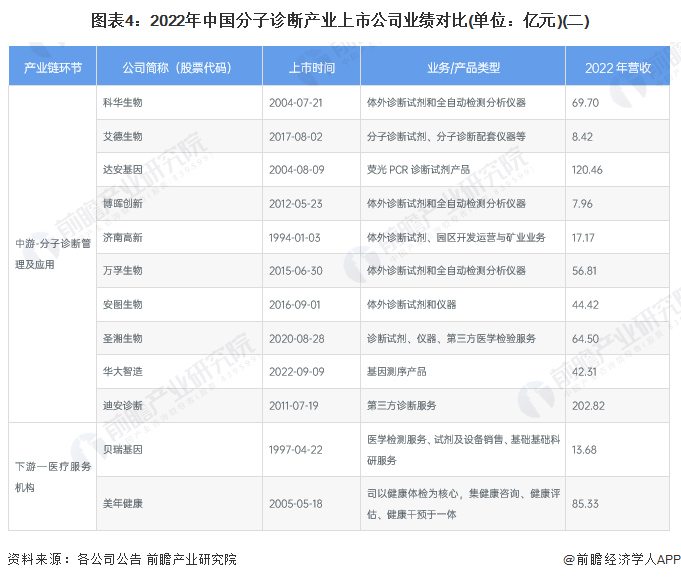Select the revenue value 7.96
681x580 pixels.
pos(582,203)
